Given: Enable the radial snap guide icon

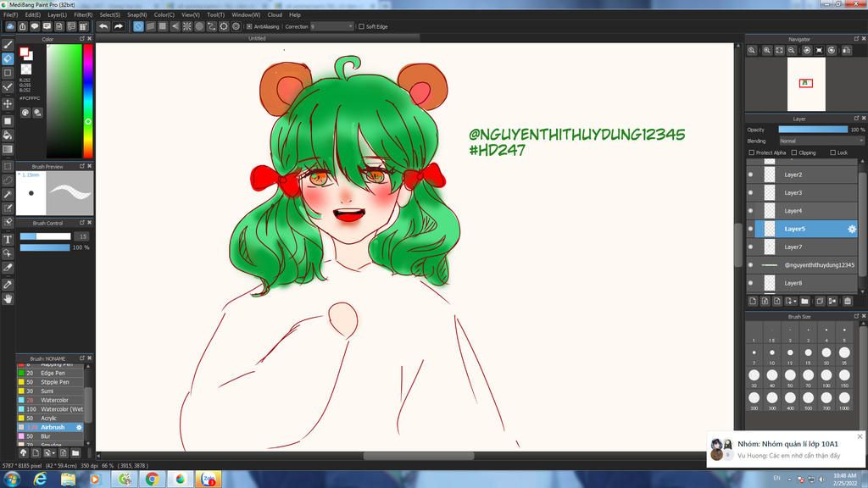Looking at the screenshot, I should click(187, 26).
